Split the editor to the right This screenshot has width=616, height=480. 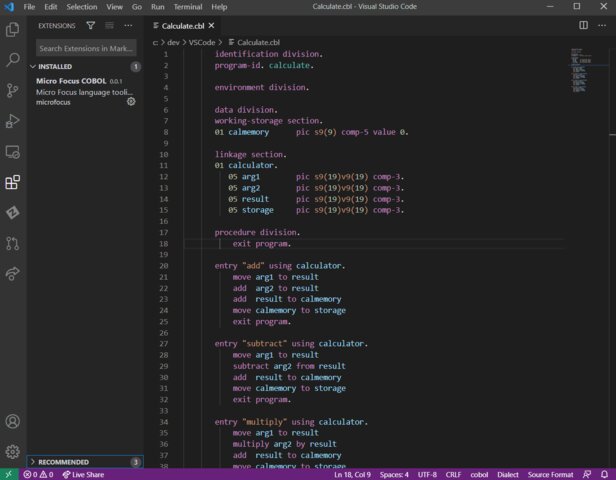(584, 26)
